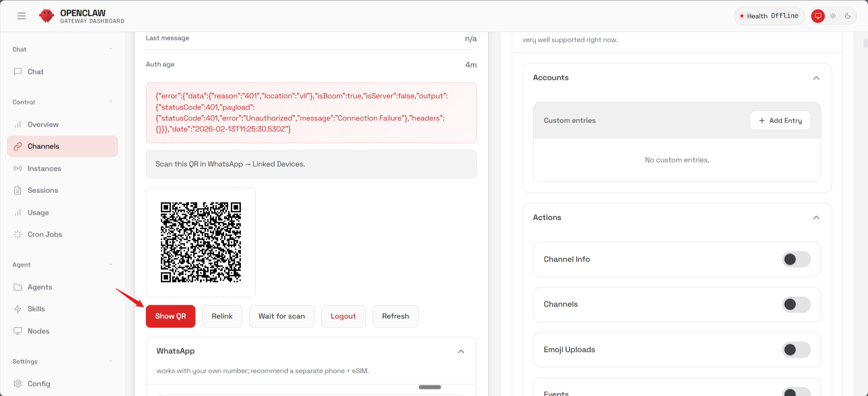Click the Add Entry button

click(780, 120)
